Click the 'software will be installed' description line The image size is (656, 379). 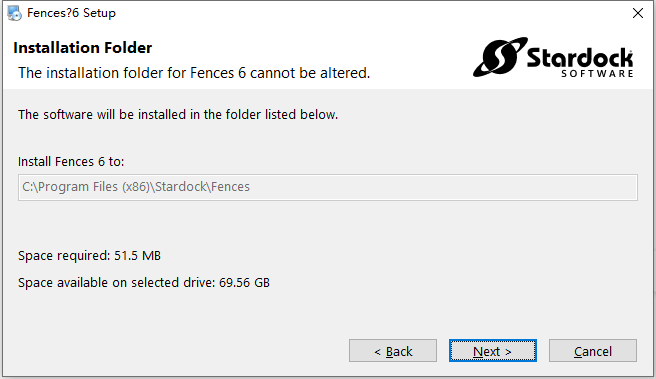click(178, 114)
